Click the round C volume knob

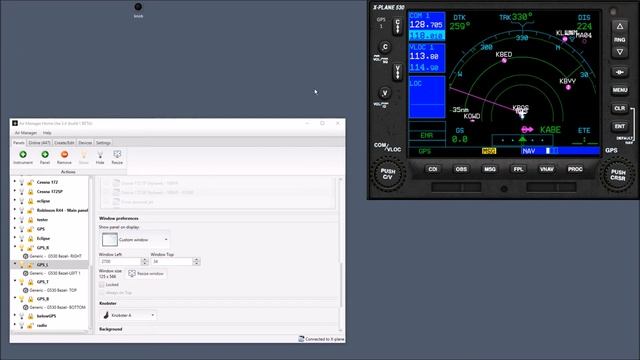(384, 47)
